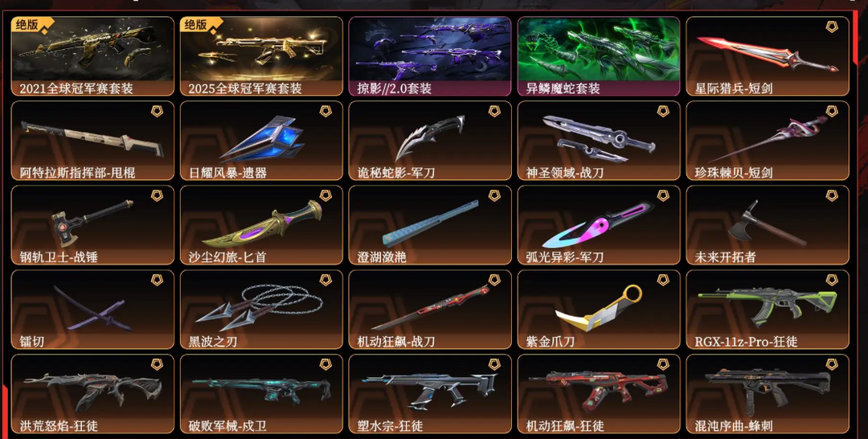Viewport: 868px width, 439px height.
Task: Select the 未来开拓者 axe item
Action: [x=768, y=225]
